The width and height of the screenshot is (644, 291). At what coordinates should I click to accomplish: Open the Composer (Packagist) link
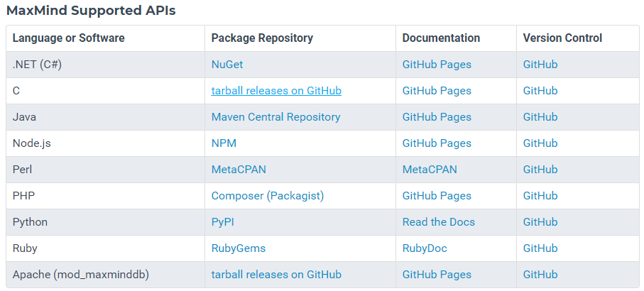coord(268,196)
